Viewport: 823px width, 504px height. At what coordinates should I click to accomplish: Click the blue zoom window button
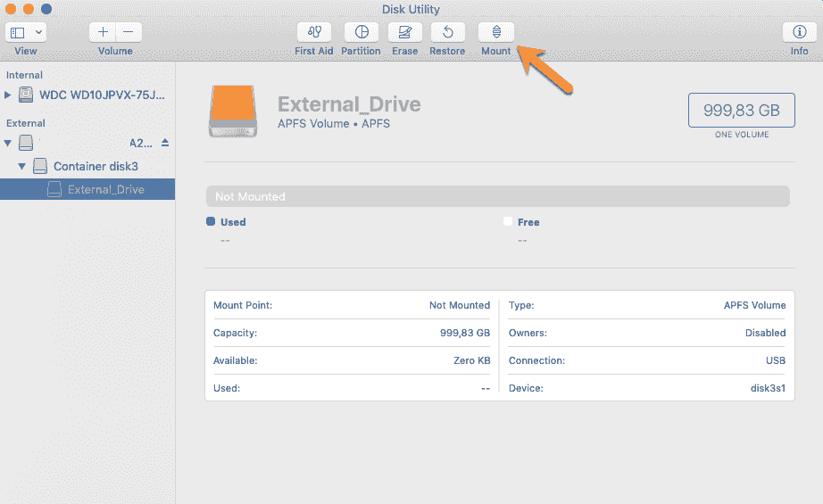click(x=46, y=9)
